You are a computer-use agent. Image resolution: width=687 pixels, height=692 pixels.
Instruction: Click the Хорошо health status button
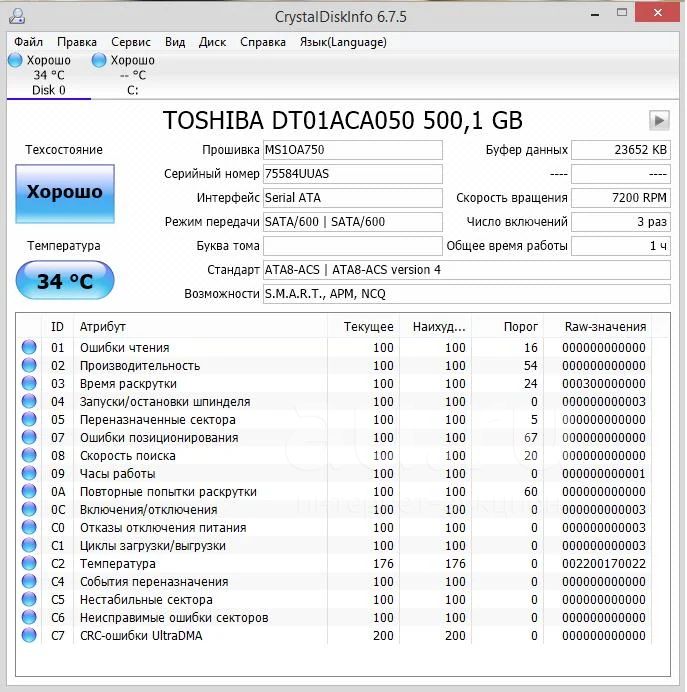coord(65,193)
